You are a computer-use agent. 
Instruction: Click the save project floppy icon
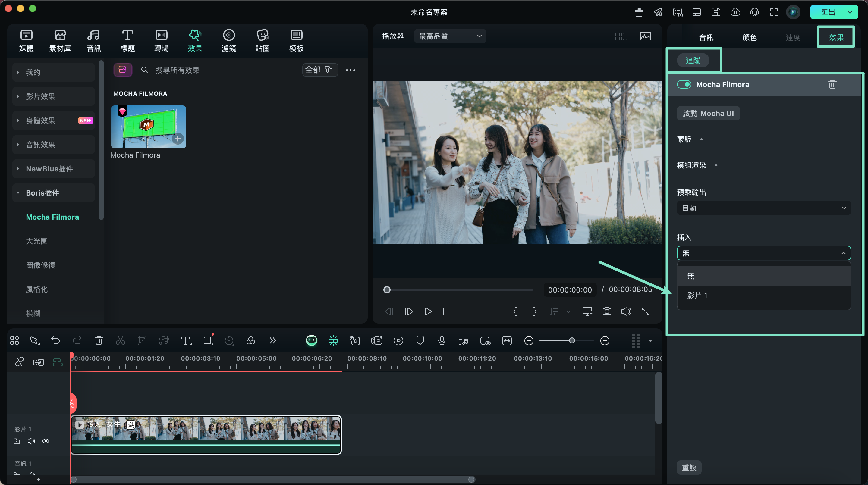[716, 12]
